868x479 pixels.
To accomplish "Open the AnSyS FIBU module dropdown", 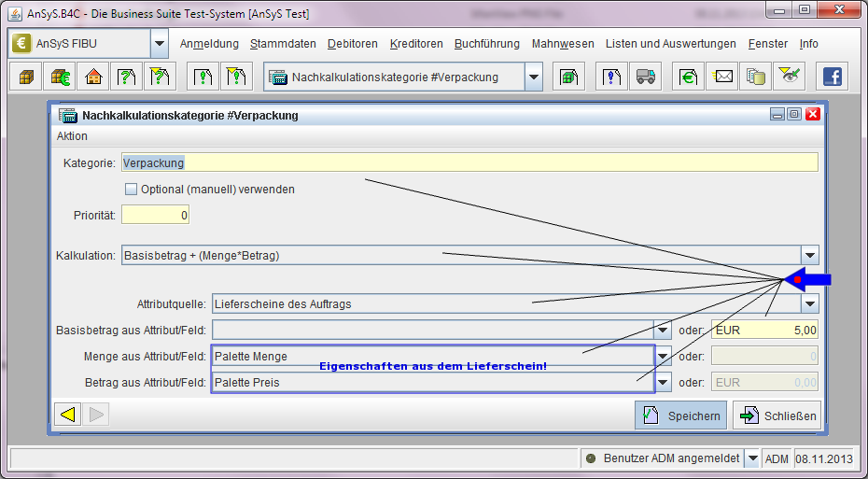I will [160, 44].
